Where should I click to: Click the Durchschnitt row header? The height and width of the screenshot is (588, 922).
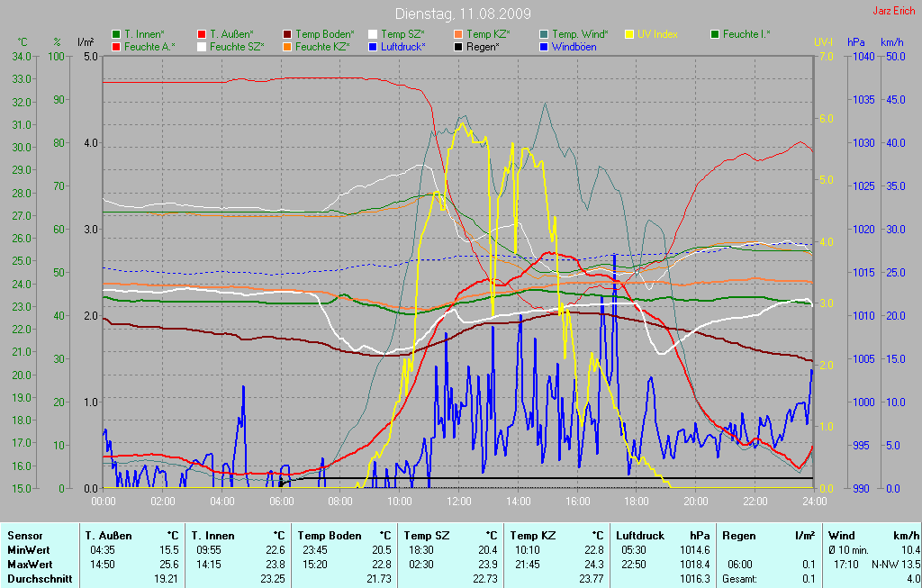click(40, 579)
